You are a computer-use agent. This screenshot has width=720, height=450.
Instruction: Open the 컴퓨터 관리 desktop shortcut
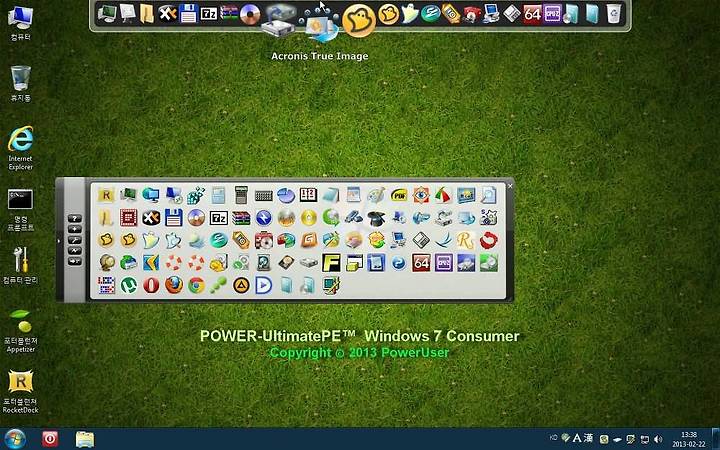tap(20, 265)
